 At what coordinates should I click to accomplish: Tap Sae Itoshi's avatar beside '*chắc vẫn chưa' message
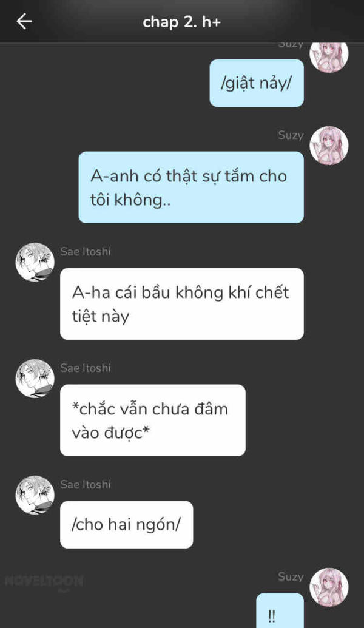tap(35, 379)
